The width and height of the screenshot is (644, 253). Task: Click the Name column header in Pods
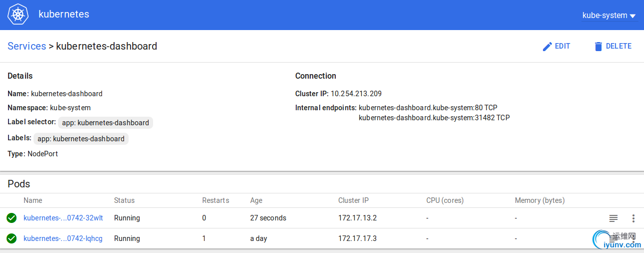click(33, 200)
